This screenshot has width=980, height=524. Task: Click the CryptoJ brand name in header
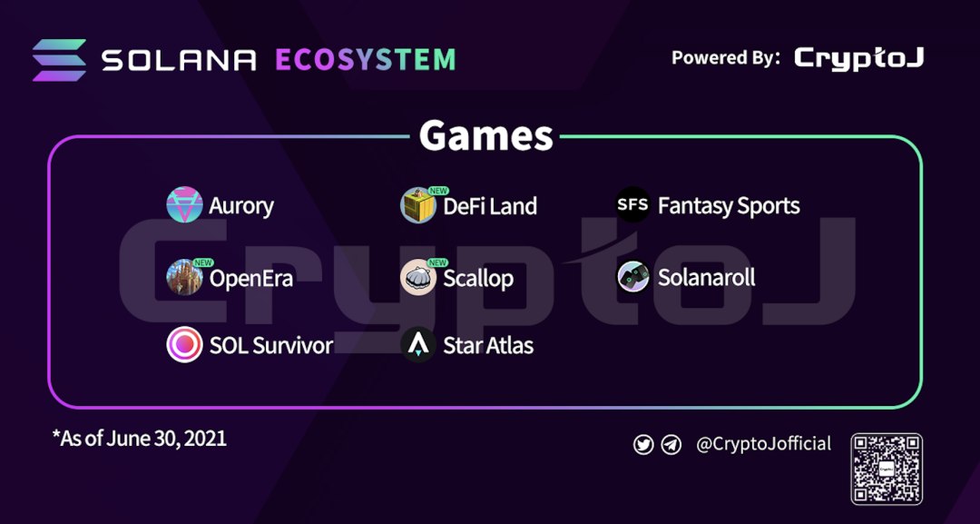click(858, 59)
